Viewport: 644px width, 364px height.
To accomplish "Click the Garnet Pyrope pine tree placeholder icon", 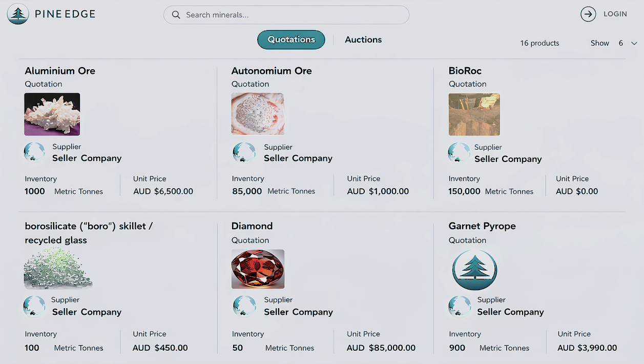I will tap(474, 269).
